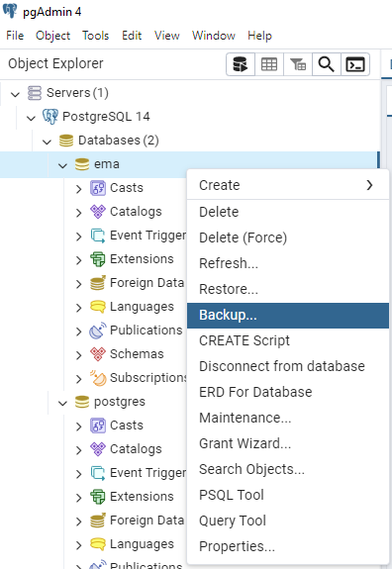Open the Window menu
The image size is (392, 569).
click(x=214, y=36)
